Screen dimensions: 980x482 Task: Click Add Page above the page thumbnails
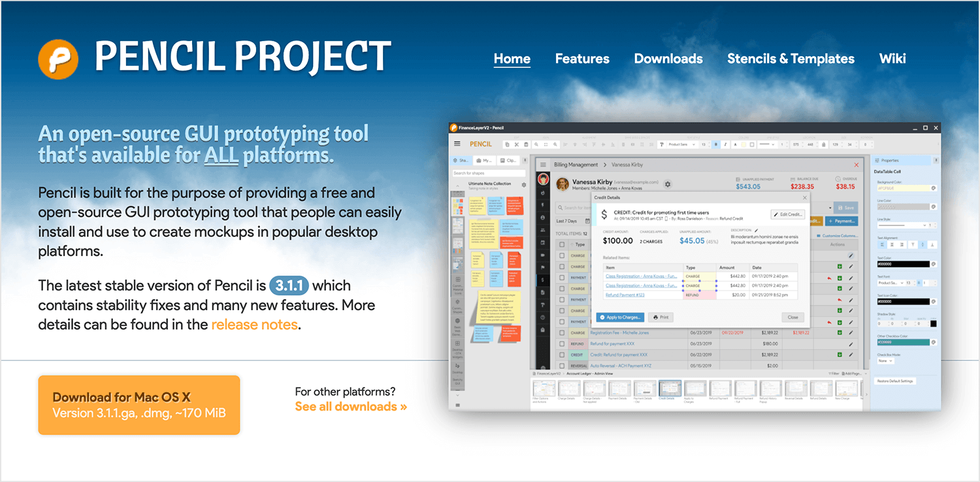tap(852, 374)
